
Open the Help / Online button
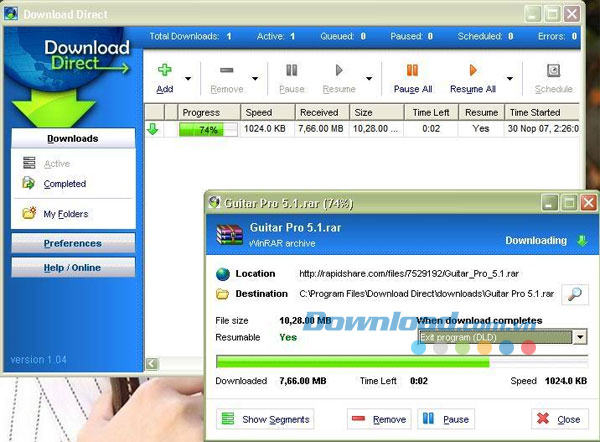click(73, 267)
